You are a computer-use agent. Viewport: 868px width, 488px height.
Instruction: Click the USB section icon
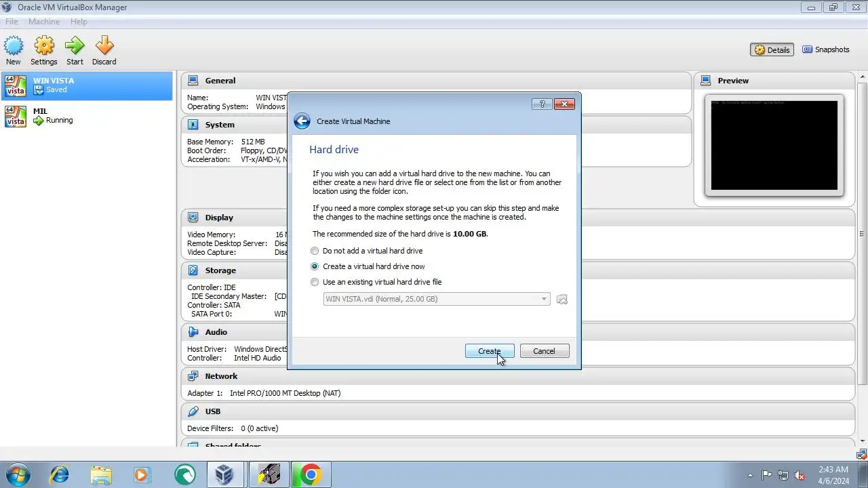193,411
